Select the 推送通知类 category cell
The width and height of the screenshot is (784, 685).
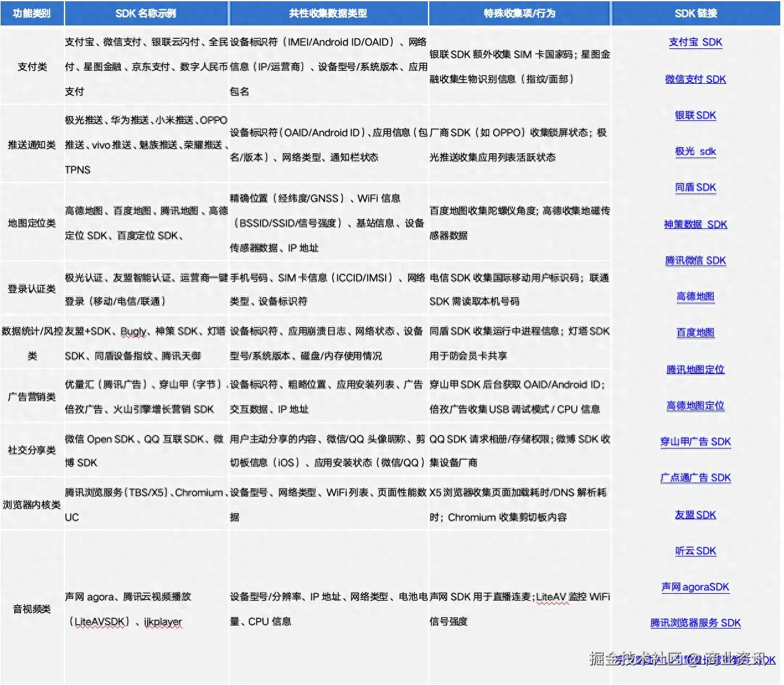pos(32,145)
